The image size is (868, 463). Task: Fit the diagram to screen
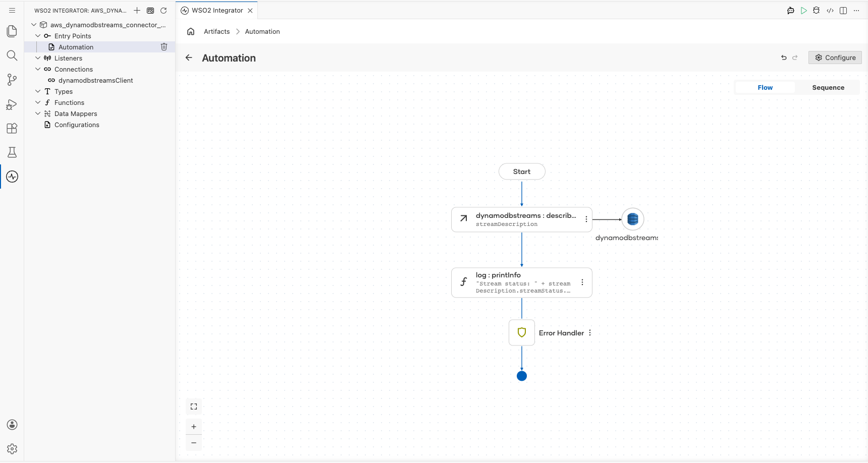(x=194, y=407)
